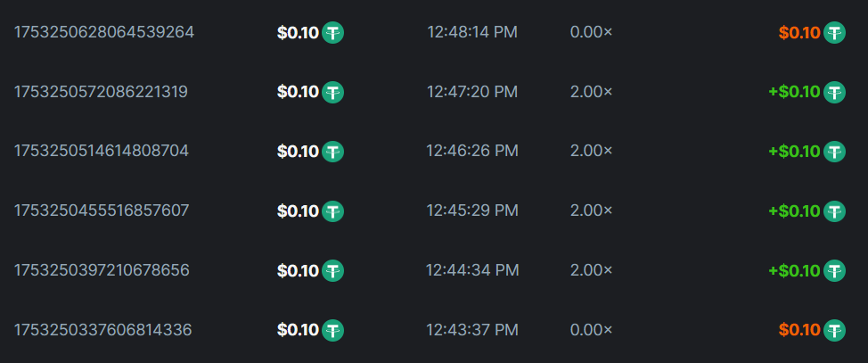Viewport: 868px width, 363px height.
Task: Open bet ID 1753250572086221319
Action: [101, 92]
